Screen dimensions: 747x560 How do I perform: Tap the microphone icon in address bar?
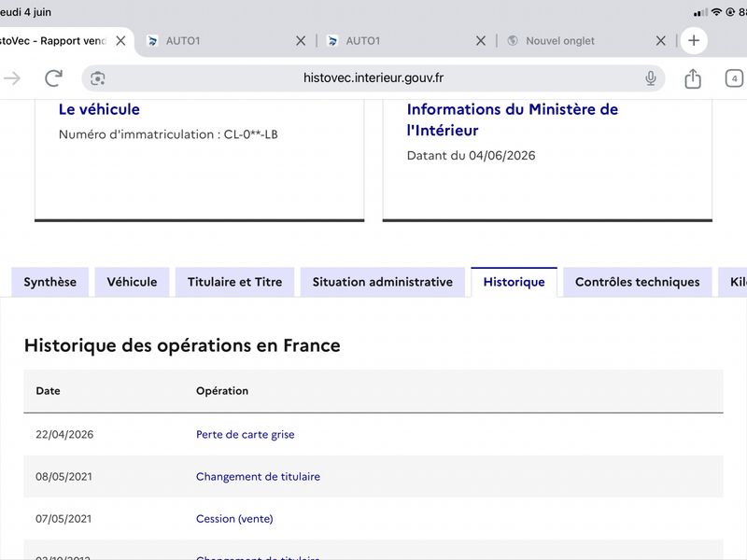coord(650,78)
